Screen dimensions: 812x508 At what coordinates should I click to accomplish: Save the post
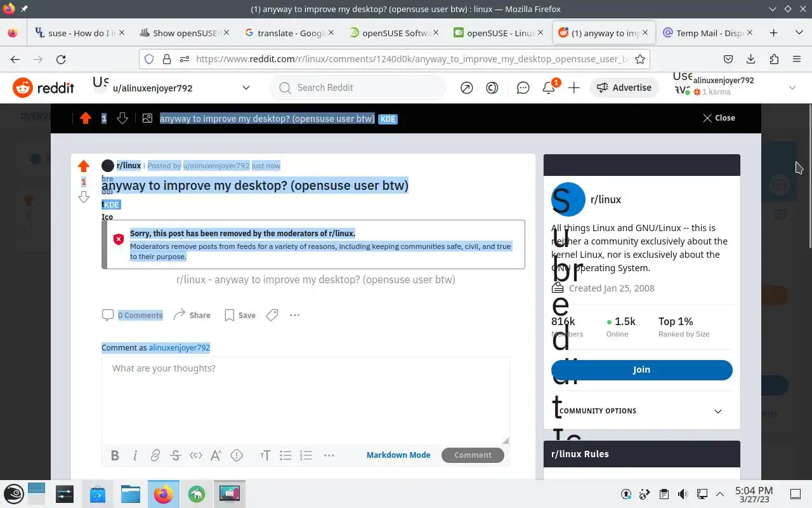240,315
